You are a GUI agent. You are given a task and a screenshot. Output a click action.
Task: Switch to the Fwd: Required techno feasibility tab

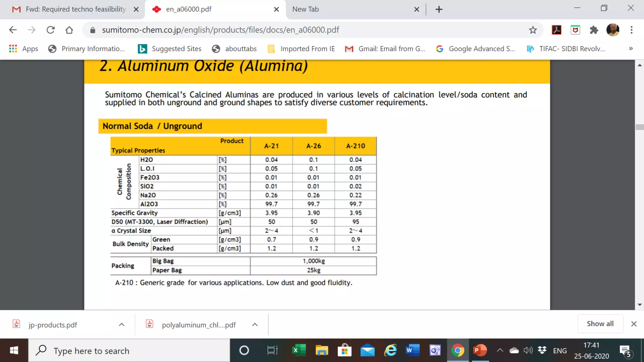pyautogui.click(x=75, y=9)
